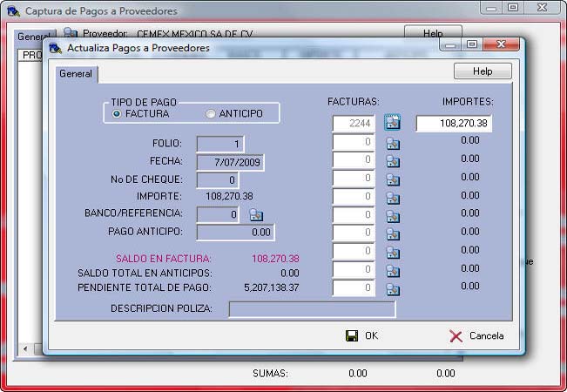Click last factura number field
567x392 pixels.
(x=354, y=287)
